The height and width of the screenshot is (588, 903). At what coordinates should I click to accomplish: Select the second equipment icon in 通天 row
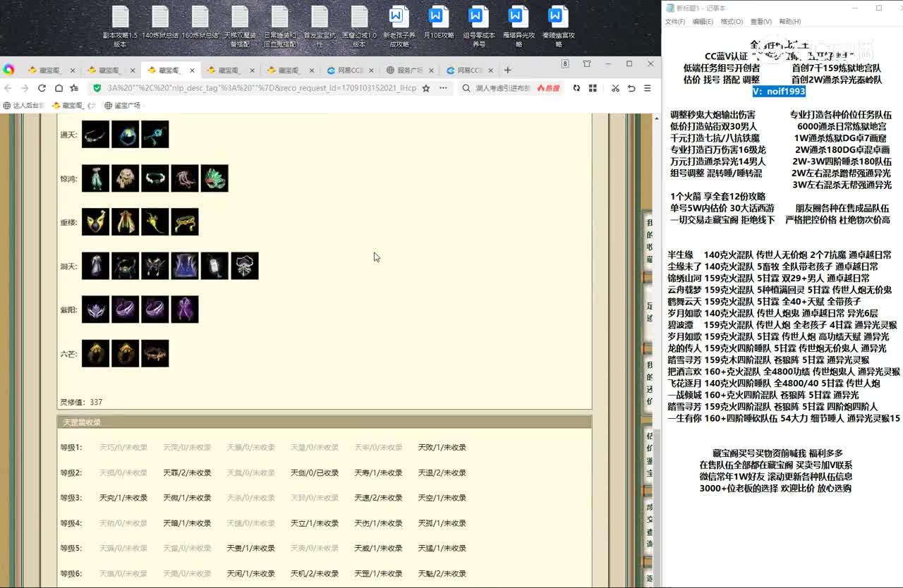coord(125,134)
